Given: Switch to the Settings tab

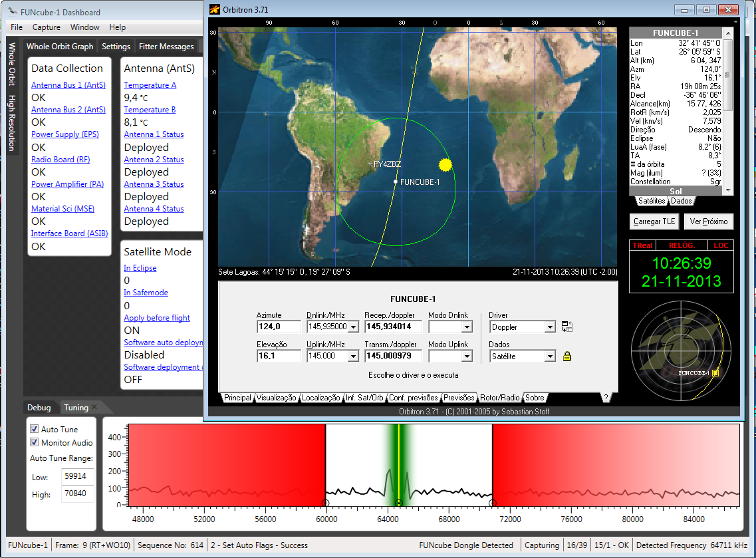Looking at the screenshot, I should 116,47.
